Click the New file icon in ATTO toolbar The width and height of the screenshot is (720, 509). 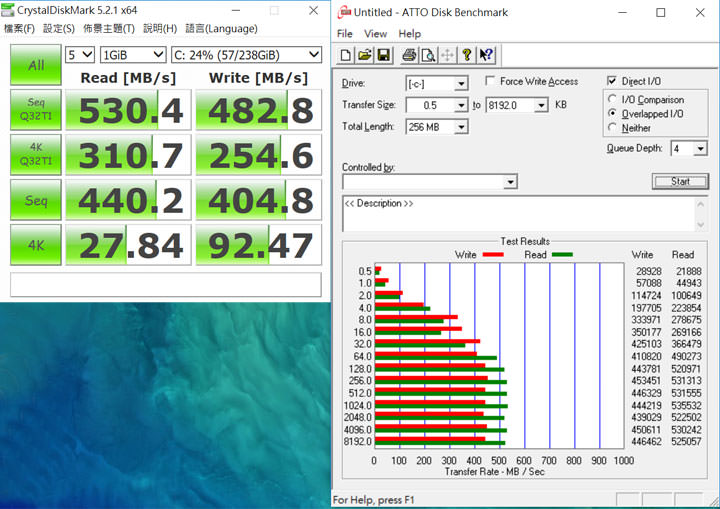pyautogui.click(x=346, y=55)
